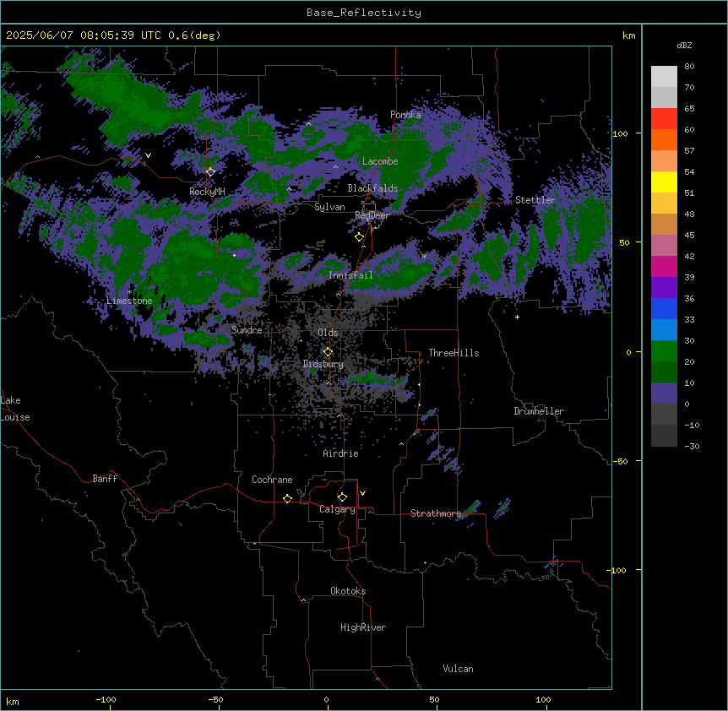Click the 100 tick on right axis
This screenshot has height=711, width=728.
tap(620, 133)
